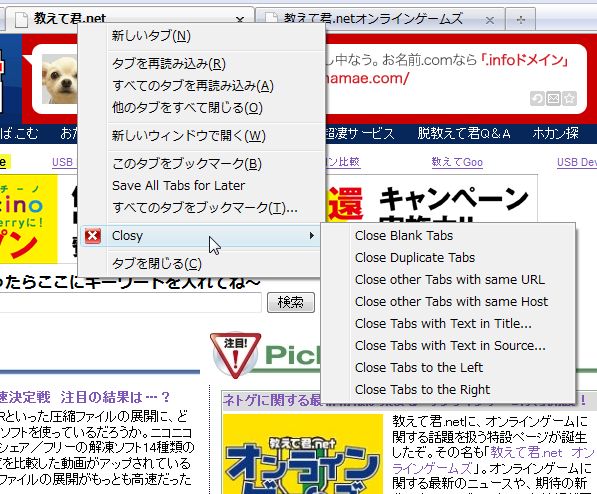Click the 注目! warning triangle icon
Screen dimensions: 597x494
point(236,355)
